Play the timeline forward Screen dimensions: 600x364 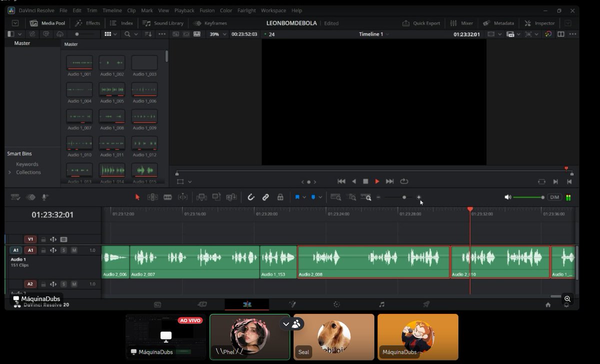377,181
